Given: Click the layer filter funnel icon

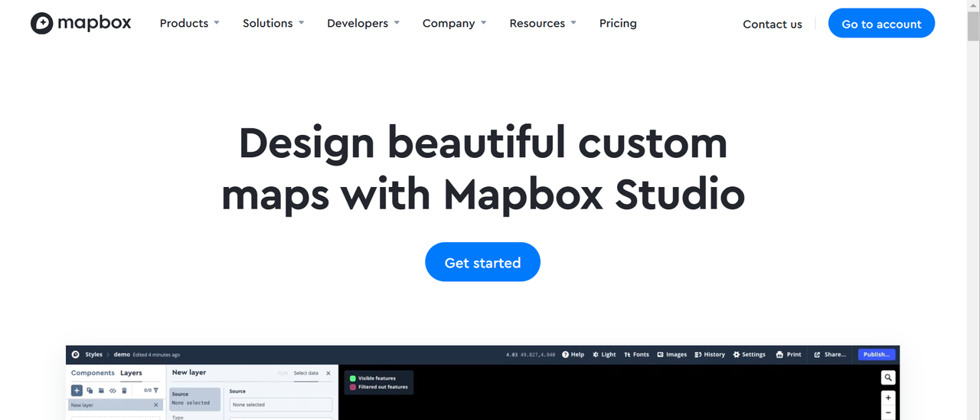Looking at the screenshot, I should tap(155, 390).
